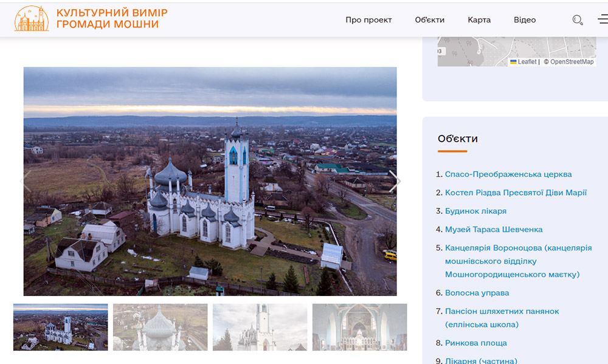Select 'Музей Тараса Шевченка' from objects list
608x364 pixels.
coord(494,230)
